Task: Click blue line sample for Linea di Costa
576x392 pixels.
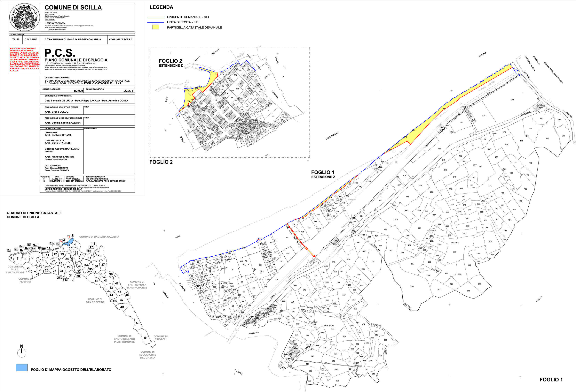Action: [x=156, y=22]
